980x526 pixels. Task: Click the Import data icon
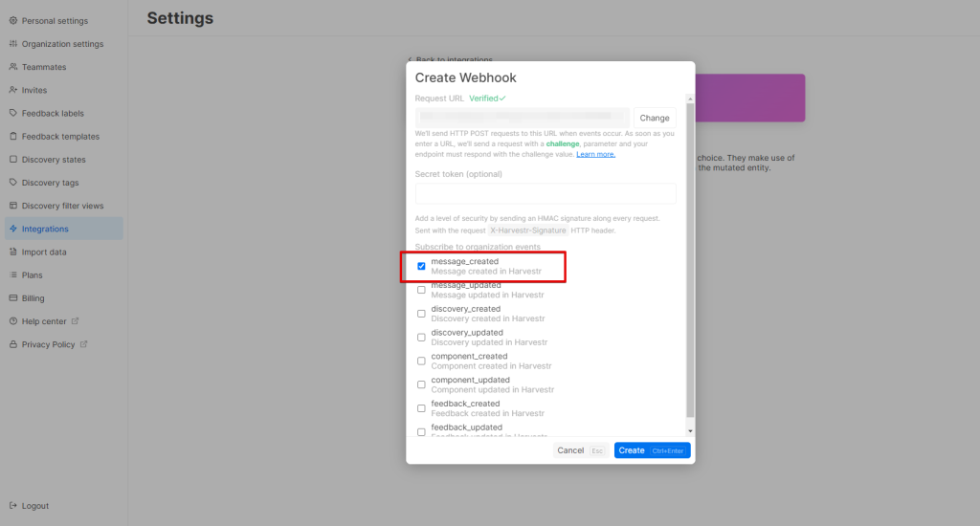pyautogui.click(x=12, y=252)
